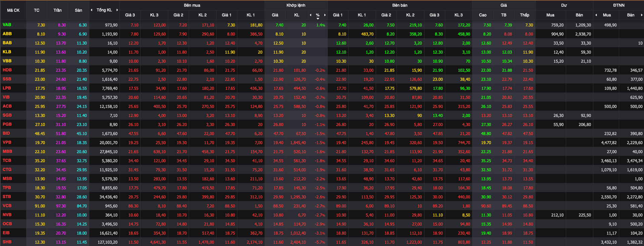The width and height of the screenshot is (644, 246).
Task: Click left arrow beside ĐTNN Mua header
Action: coord(596,15)
